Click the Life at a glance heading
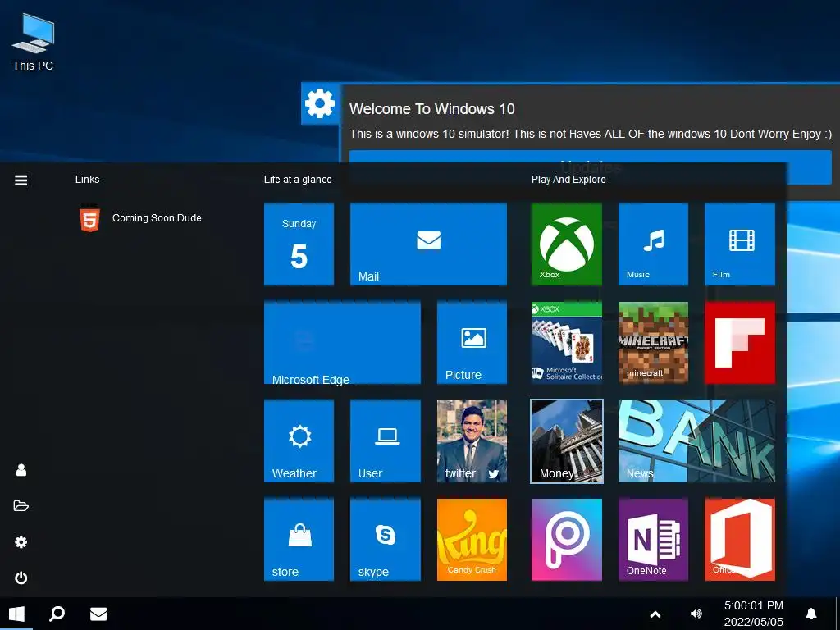 tap(298, 180)
